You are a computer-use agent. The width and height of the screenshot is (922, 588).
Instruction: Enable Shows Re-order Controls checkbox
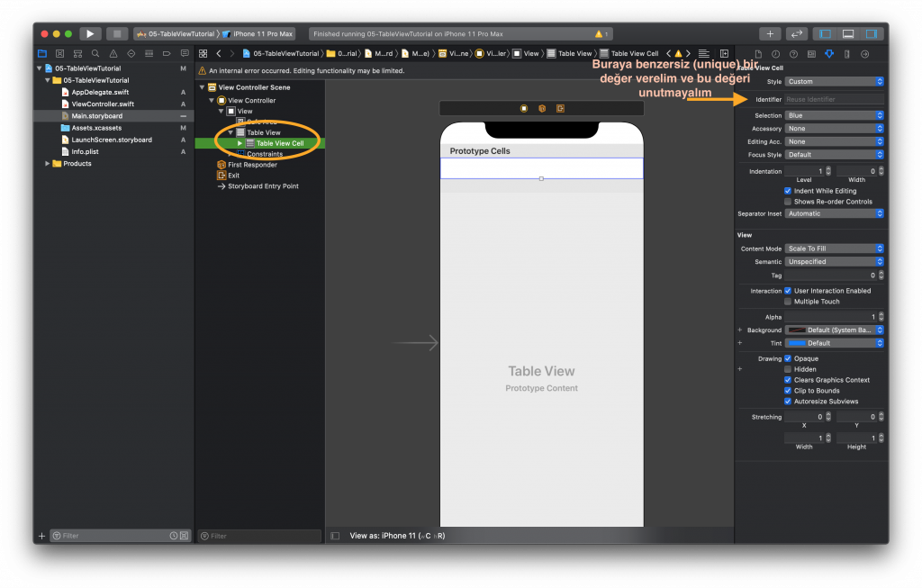coord(788,202)
